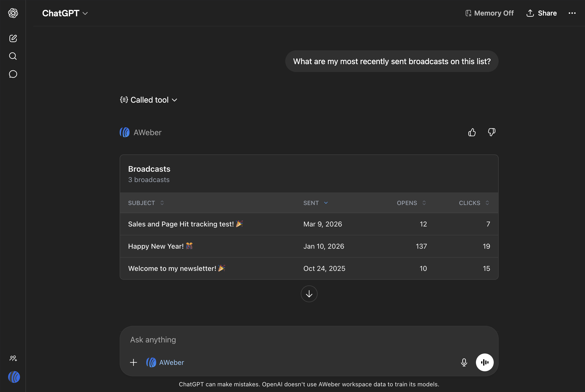
Task: Click the Share button
Action: 542,13
